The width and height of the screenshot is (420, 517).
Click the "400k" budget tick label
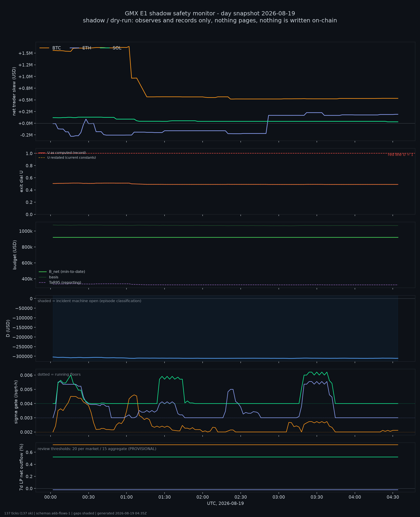(x=27, y=279)
